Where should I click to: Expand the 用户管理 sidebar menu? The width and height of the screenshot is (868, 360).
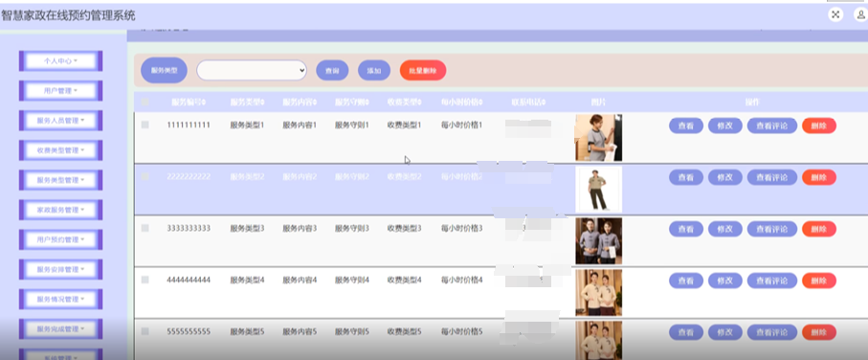[x=61, y=91]
